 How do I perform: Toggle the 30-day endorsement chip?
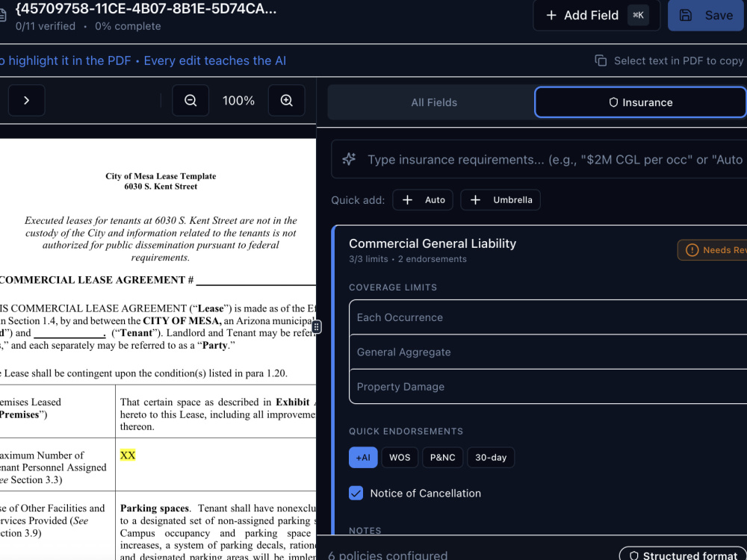point(491,458)
